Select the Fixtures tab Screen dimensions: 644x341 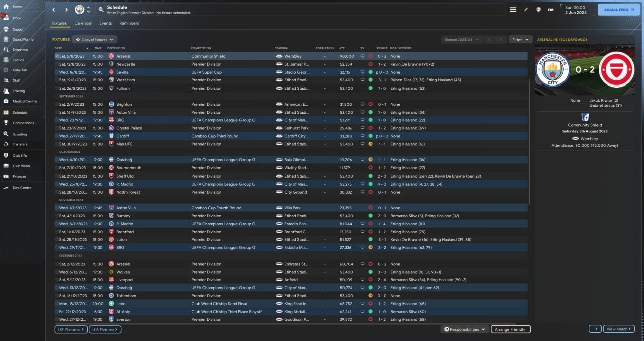pyautogui.click(x=59, y=23)
